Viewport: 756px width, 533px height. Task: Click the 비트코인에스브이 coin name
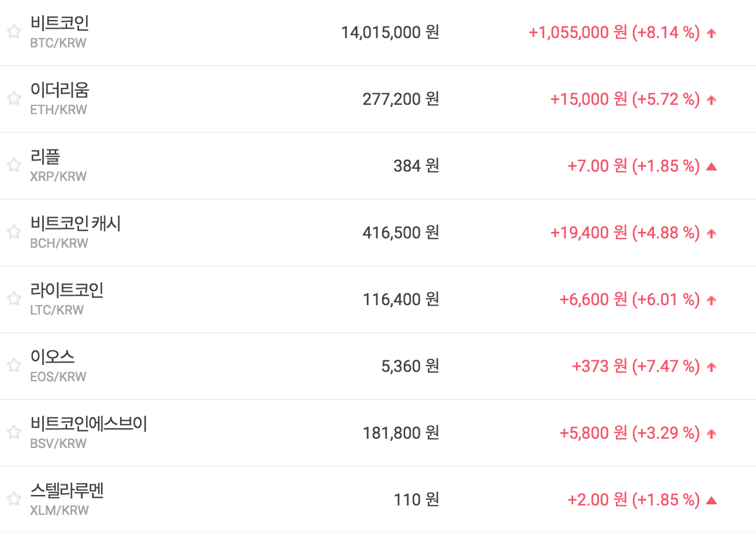88,424
